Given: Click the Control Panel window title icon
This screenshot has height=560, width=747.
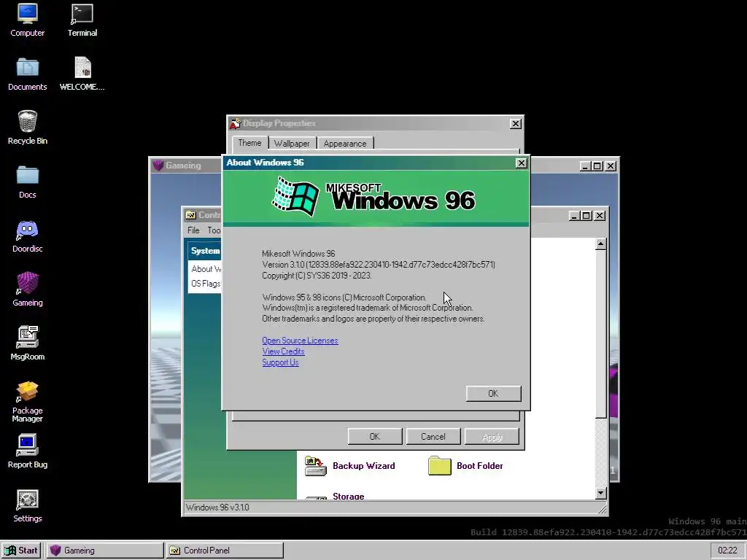Looking at the screenshot, I should (x=190, y=215).
